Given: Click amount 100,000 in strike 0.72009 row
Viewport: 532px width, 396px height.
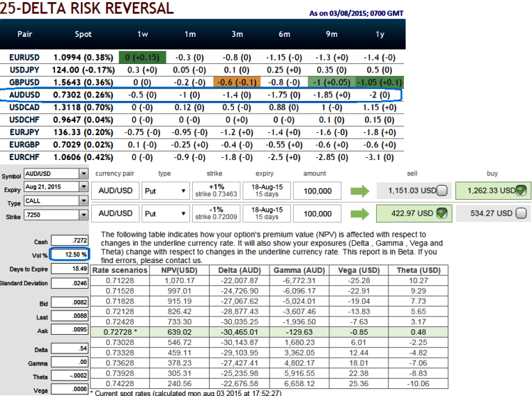Looking at the screenshot, I should click(318, 214).
